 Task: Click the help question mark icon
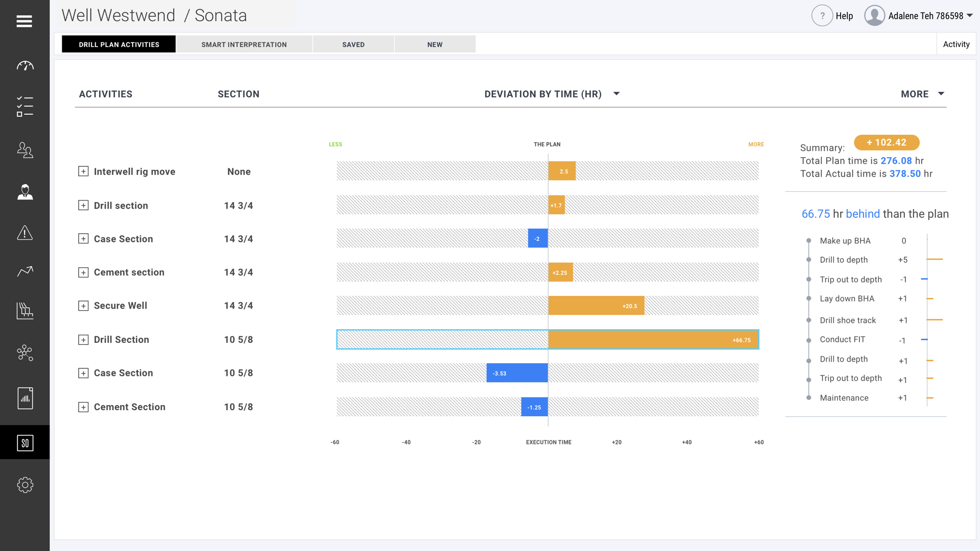tap(822, 16)
